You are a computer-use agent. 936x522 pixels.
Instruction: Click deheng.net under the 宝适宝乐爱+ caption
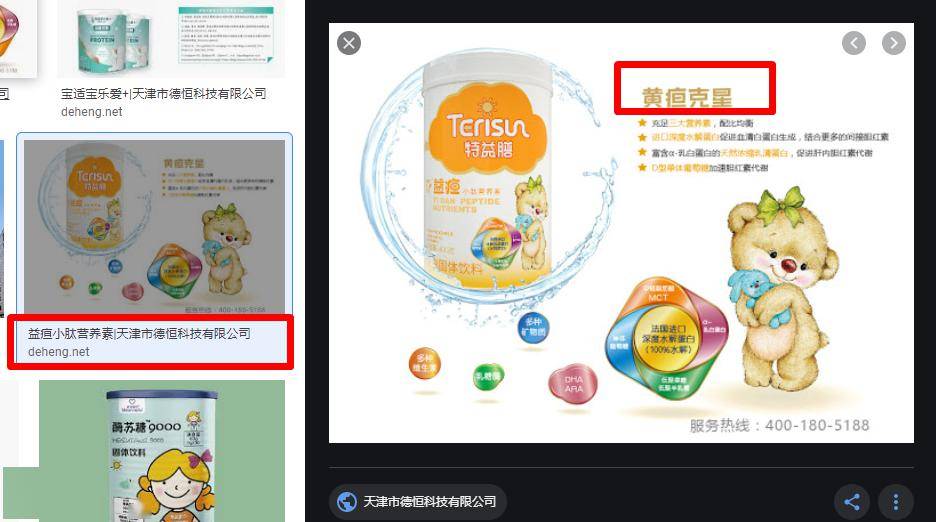[91, 112]
